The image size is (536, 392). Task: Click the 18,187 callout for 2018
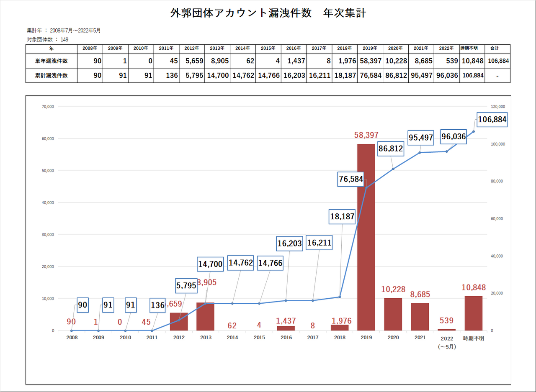[x=341, y=217]
